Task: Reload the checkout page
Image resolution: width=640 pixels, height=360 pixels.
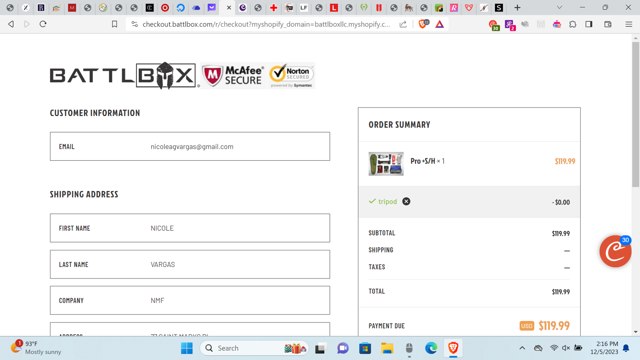Action: click(43, 24)
